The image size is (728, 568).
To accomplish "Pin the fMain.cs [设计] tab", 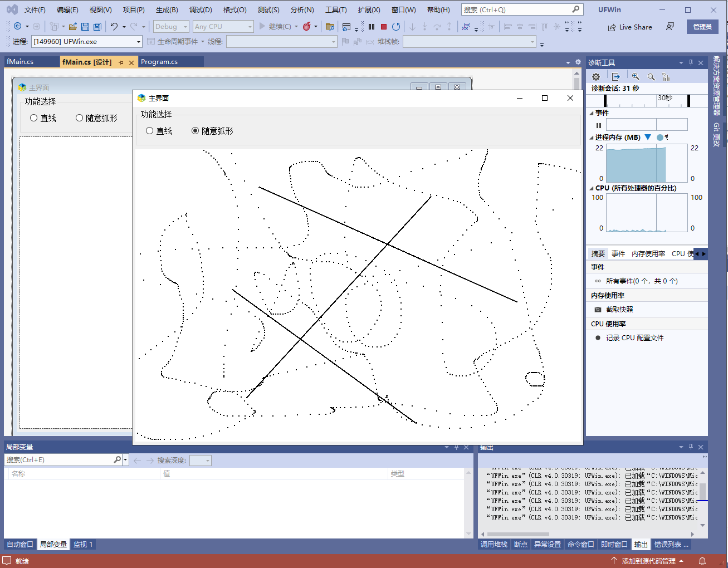I will pyautogui.click(x=121, y=63).
